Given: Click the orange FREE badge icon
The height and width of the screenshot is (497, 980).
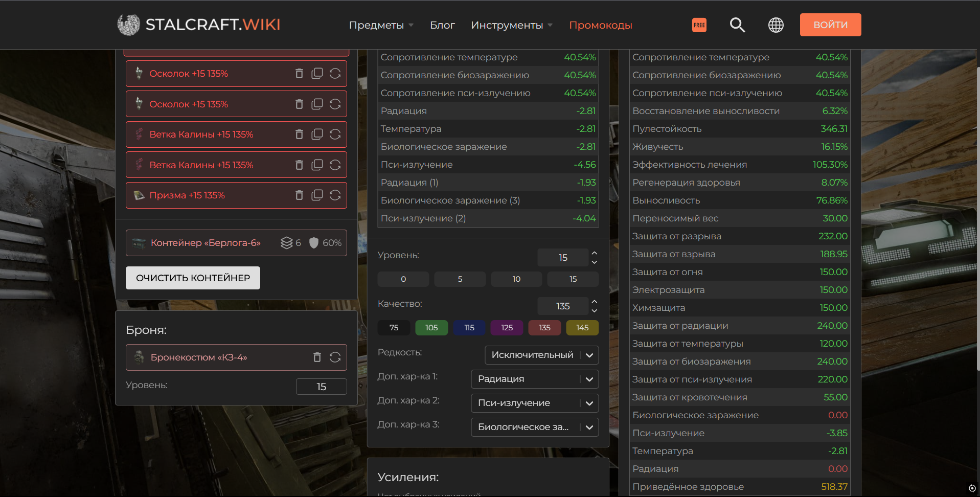Looking at the screenshot, I should pos(699,25).
